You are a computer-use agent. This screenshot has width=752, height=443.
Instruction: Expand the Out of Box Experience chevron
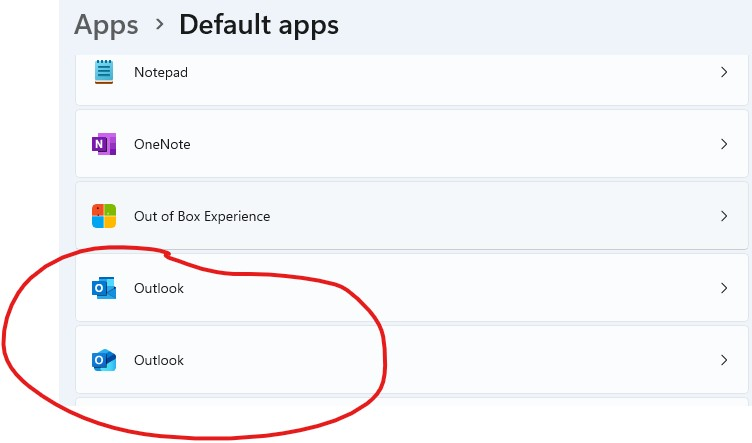[x=724, y=216]
